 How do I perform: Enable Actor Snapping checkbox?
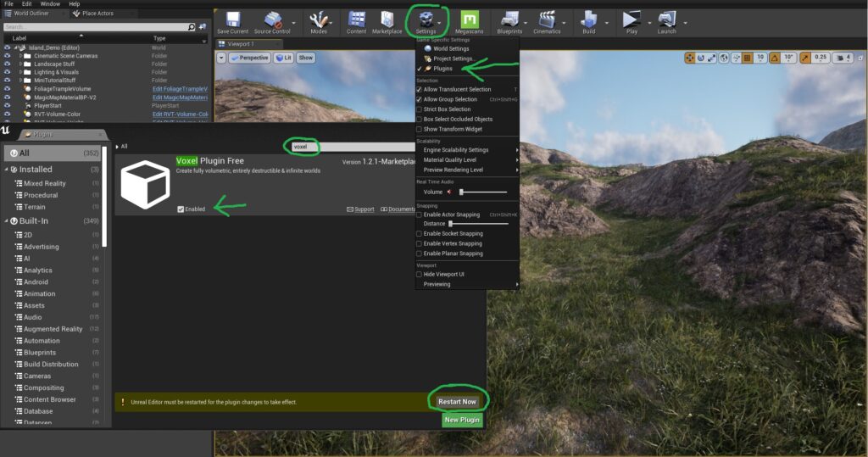tap(419, 215)
